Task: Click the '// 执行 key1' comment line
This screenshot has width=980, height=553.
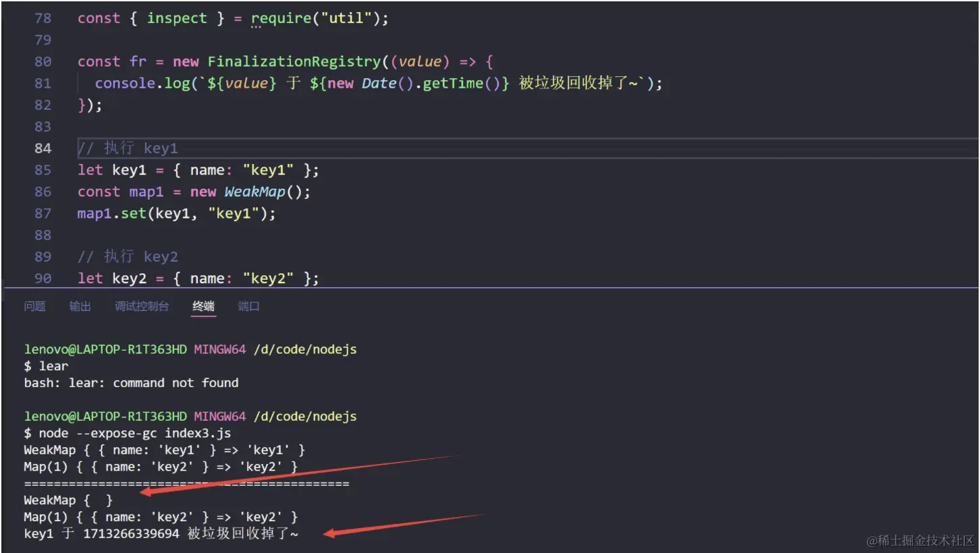Action: point(128,148)
